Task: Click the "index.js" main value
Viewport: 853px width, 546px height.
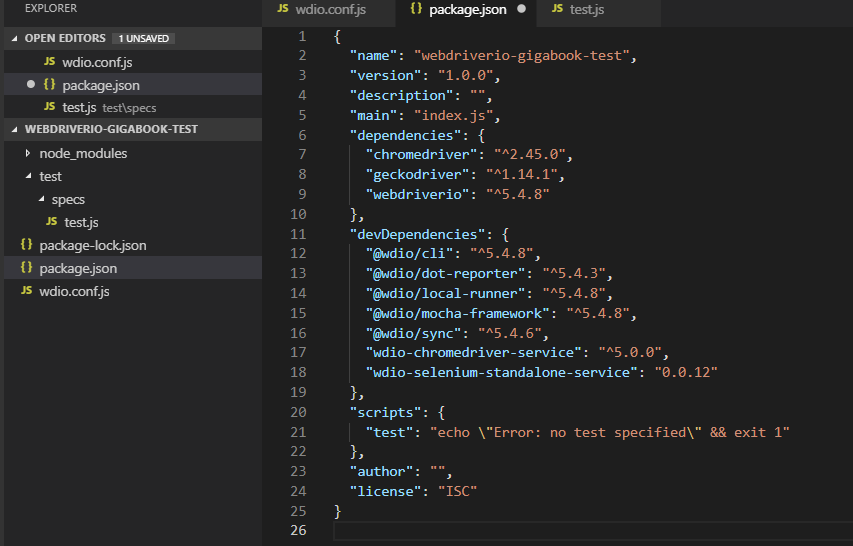Action: click(454, 115)
